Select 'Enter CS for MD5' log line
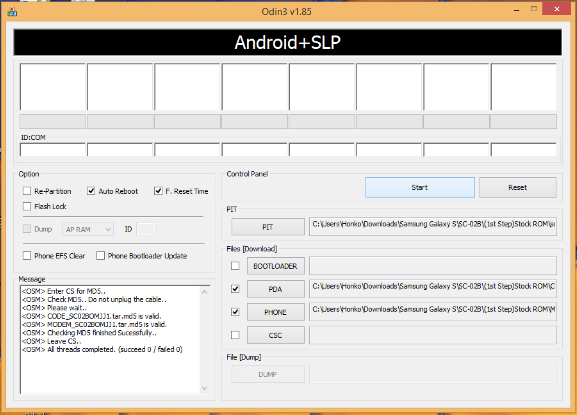The height and width of the screenshot is (415, 577). tap(64, 291)
